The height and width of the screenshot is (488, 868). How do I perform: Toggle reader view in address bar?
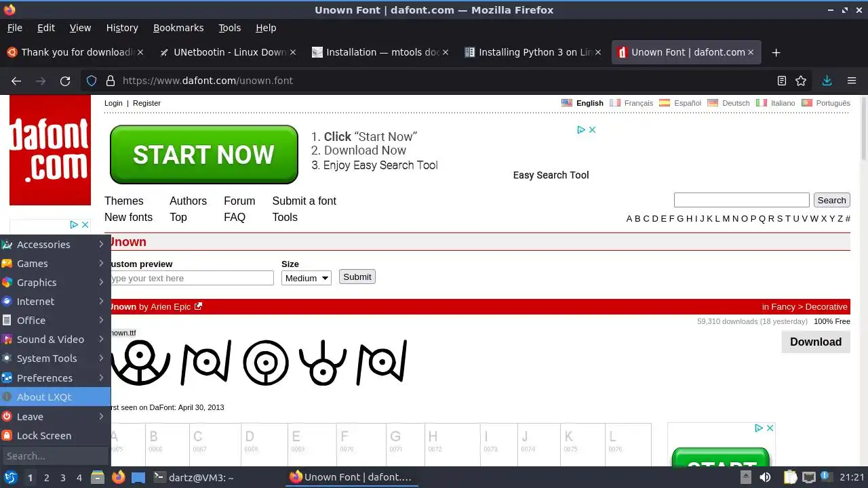(x=782, y=81)
